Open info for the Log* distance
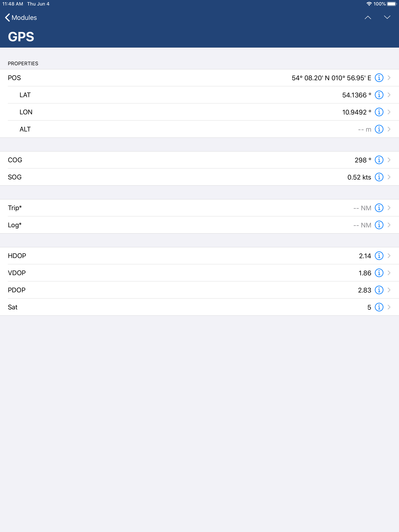This screenshot has width=399, height=532. point(379,225)
